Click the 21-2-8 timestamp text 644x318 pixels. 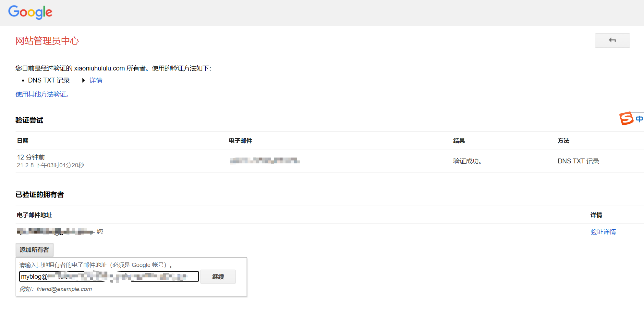point(50,165)
